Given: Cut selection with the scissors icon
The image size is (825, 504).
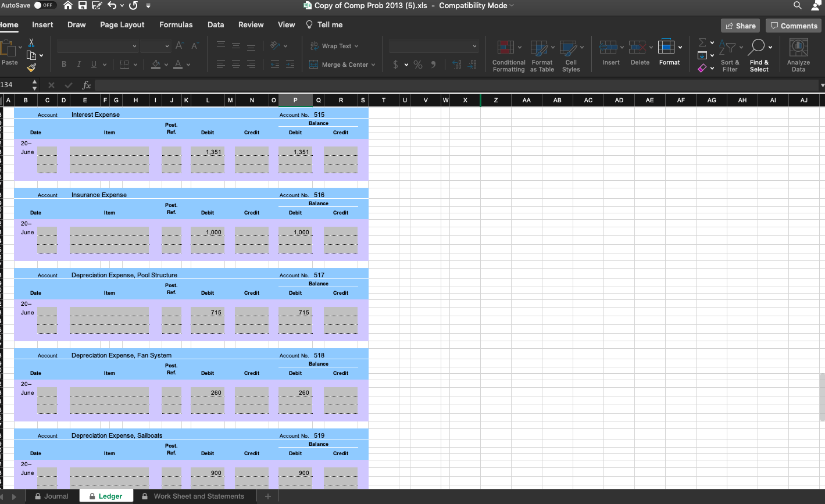Looking at the screenshot, I should click(x=32, y=44).
